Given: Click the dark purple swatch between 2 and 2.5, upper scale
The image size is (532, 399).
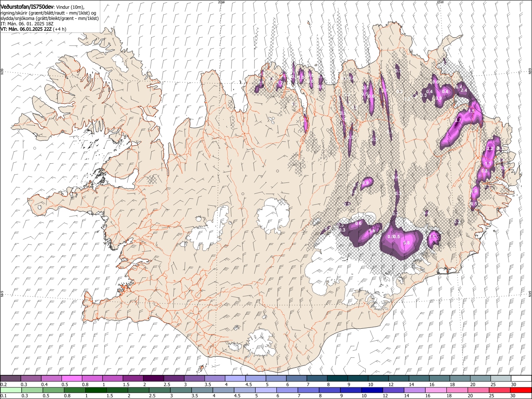Looking at the screenshot, I should (154, 379).
